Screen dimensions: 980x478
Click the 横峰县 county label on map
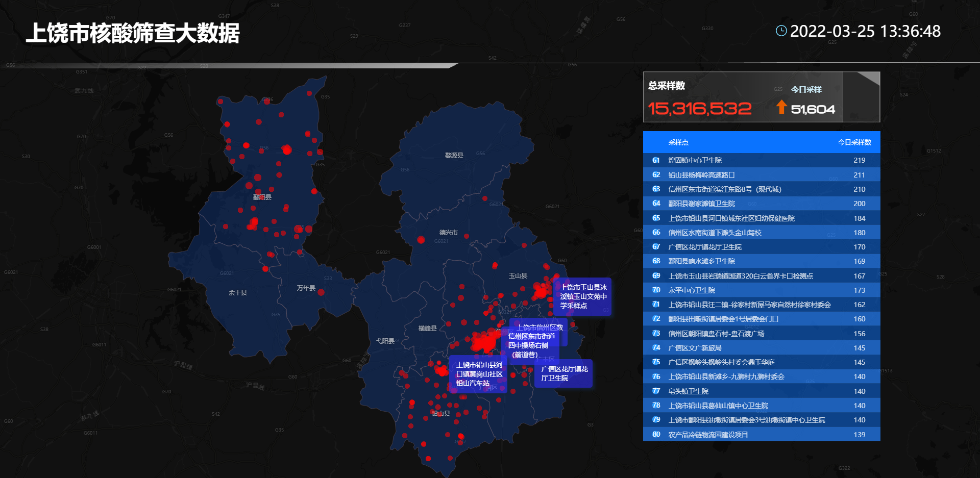(x=428, y=328)
